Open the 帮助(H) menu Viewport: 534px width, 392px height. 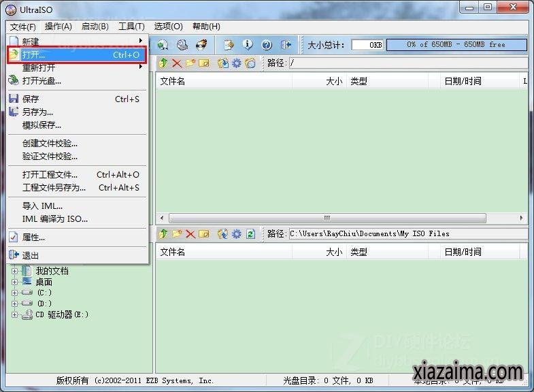(206, 27)
